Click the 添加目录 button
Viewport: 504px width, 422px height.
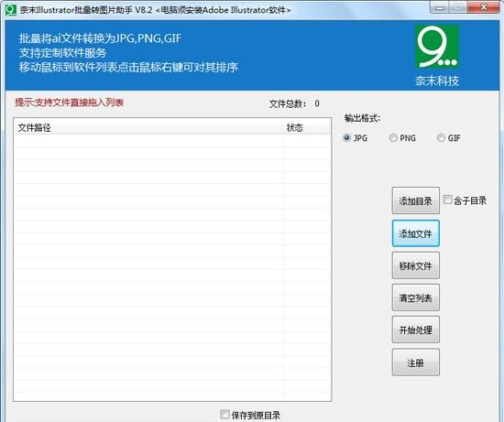coord(416,200)
